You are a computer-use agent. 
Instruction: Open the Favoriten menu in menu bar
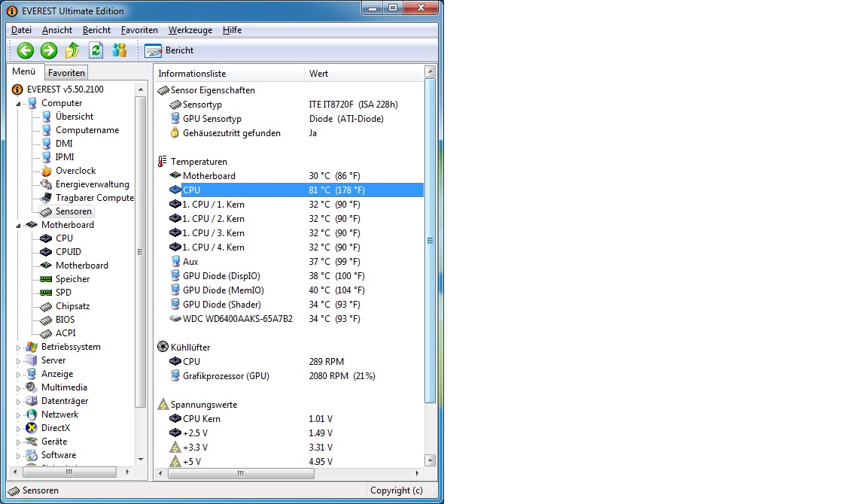(x=139, y=30)
